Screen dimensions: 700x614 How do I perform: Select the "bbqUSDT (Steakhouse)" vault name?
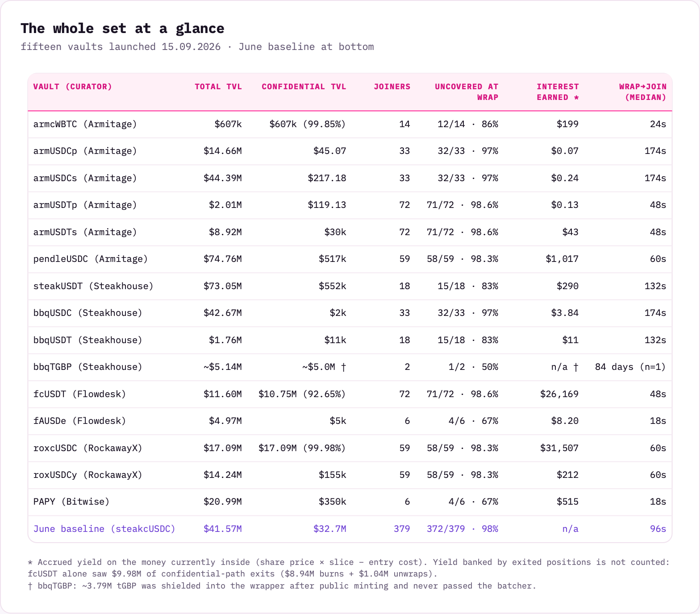(88, 340)
